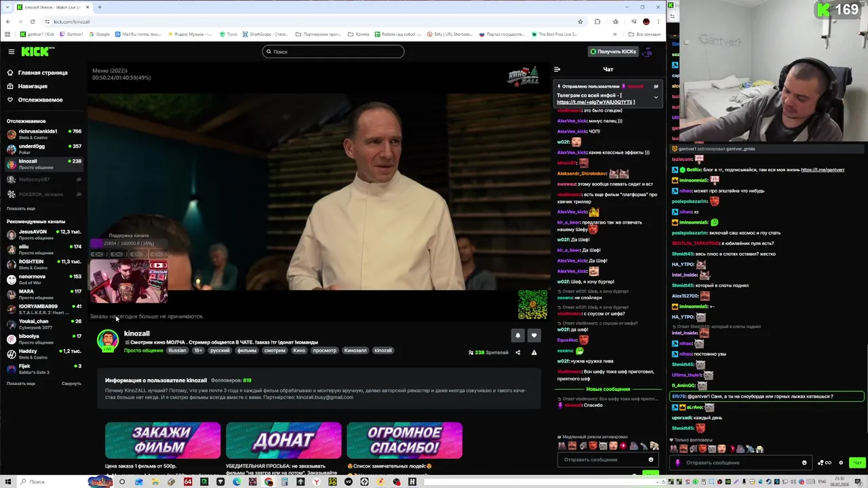Click the фильмы stream tag
The image size is (868, 488).
246,351
